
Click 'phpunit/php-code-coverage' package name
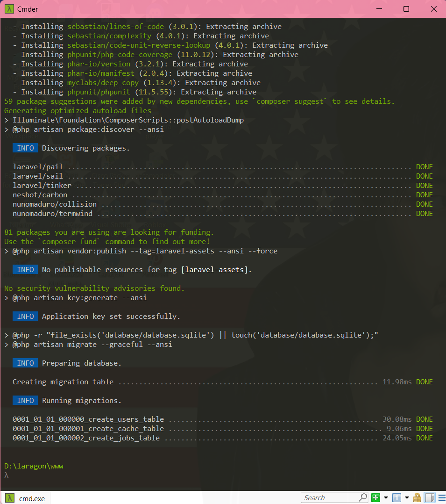(120, 54)
